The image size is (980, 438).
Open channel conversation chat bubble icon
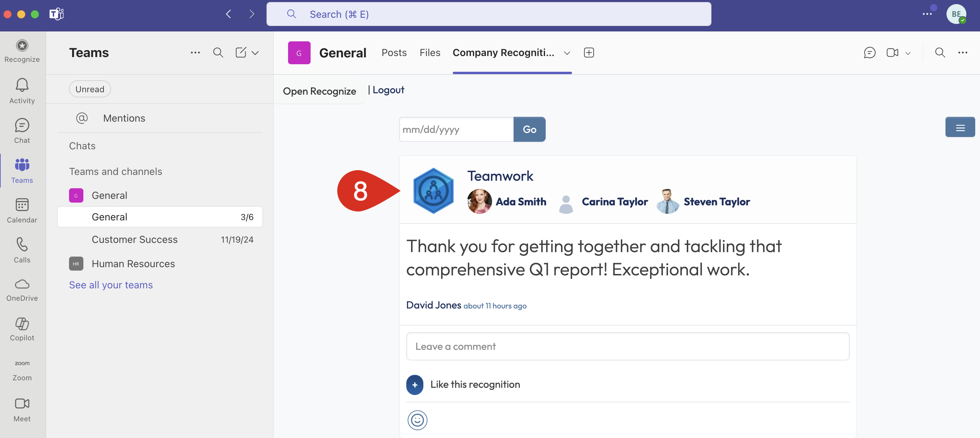coord(869,53)
